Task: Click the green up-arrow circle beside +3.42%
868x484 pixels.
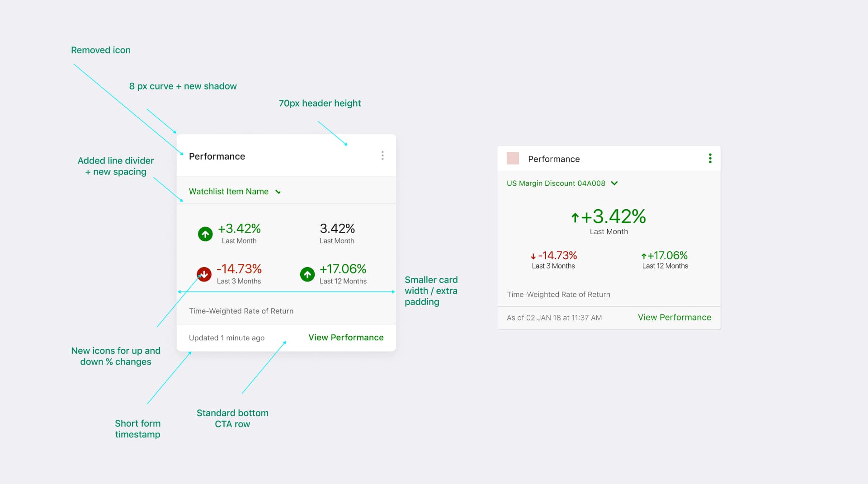Action: [205, 234]
